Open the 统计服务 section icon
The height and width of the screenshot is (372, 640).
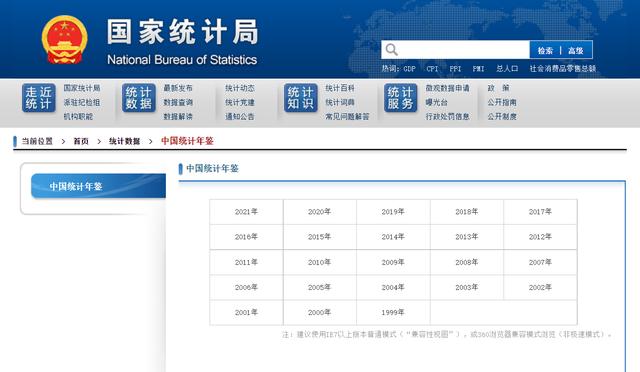pyautogui.click(x=400, y=98)
